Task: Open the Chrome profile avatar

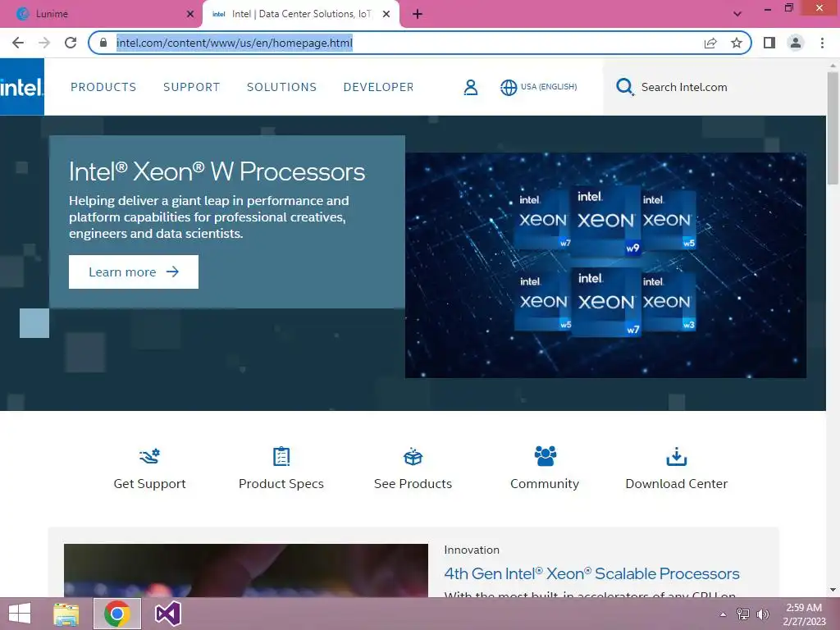Action: [796, 43]
